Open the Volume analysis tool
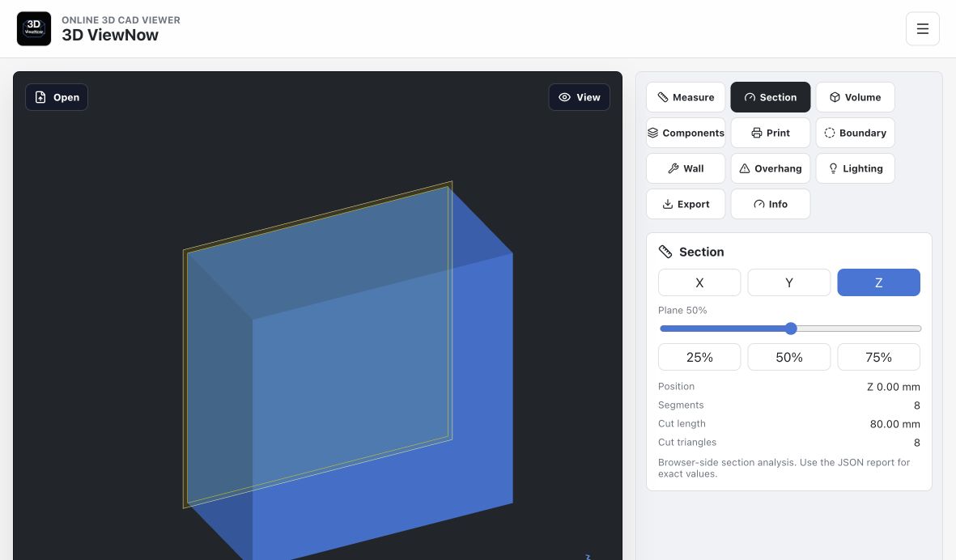 point(856,97)
